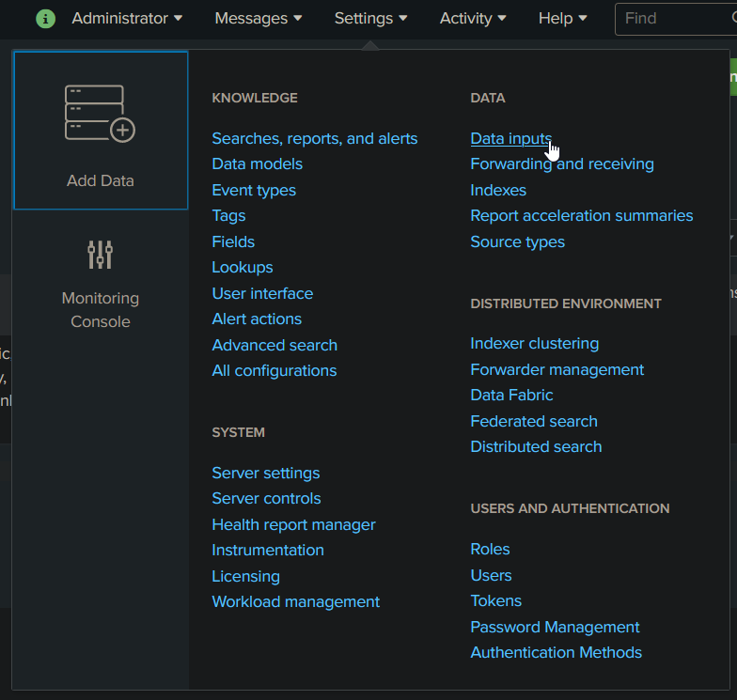Focus the Find search field
Image resolution: width=737 pixels, height=700 pixels.
tap(676, 19)
